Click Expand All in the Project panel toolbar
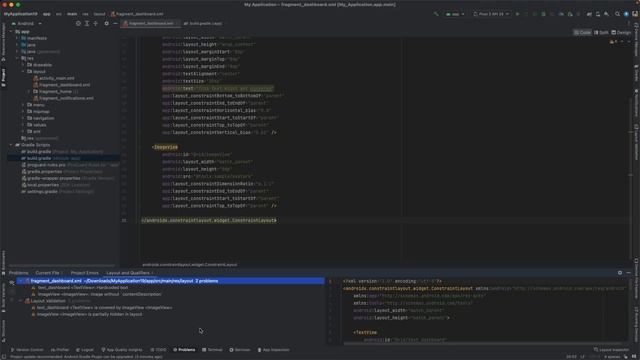The width and height of the screenshot is (640, 360). pos(87,24)
